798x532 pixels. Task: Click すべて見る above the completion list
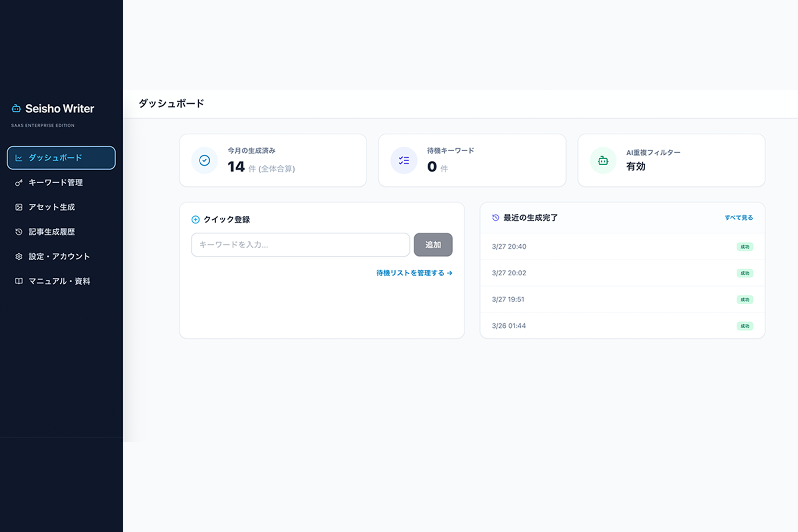point(738,218)
